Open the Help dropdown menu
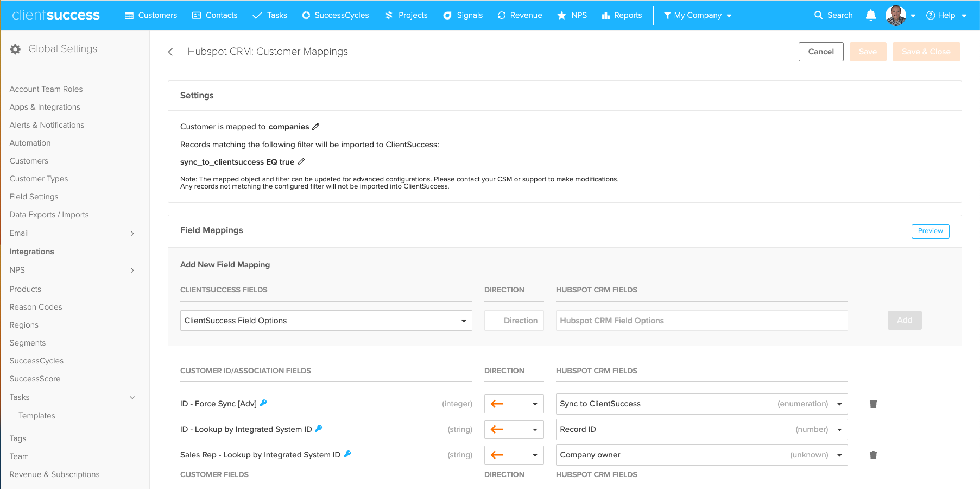Image resolution: width=980 pixels, height=489 pixels. 946,15
